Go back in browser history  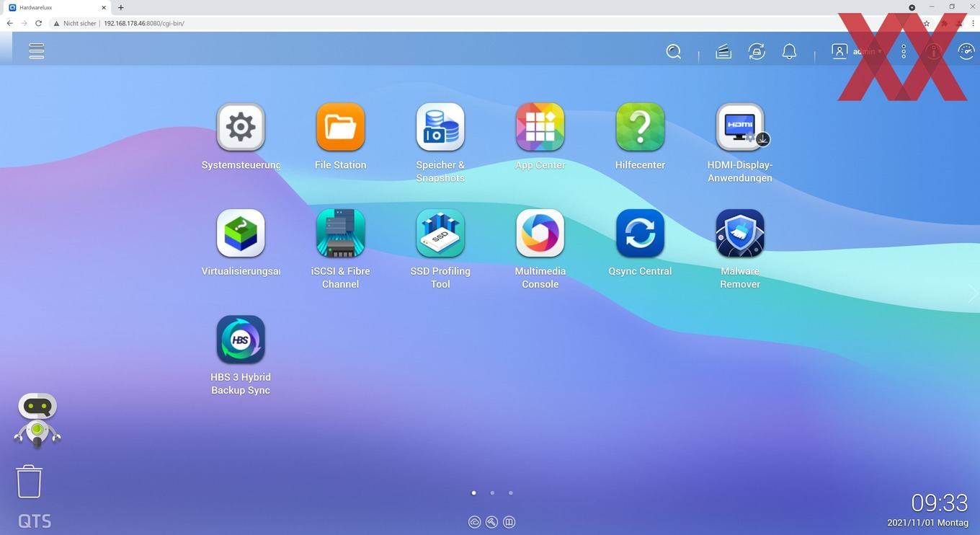click(x=9, y=23)
